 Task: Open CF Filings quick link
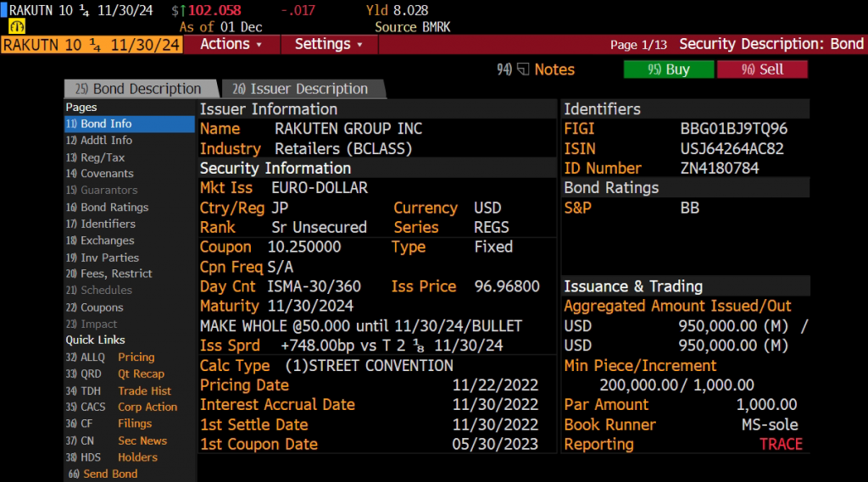(109, 424)
